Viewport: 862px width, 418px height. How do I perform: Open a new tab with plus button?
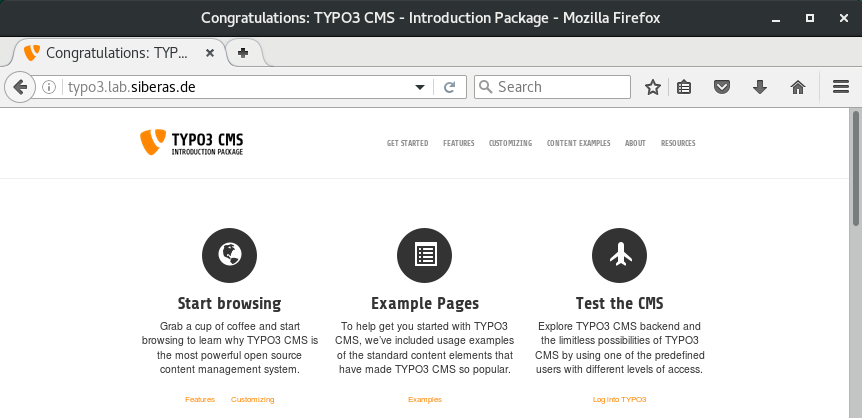click(243, 53)
